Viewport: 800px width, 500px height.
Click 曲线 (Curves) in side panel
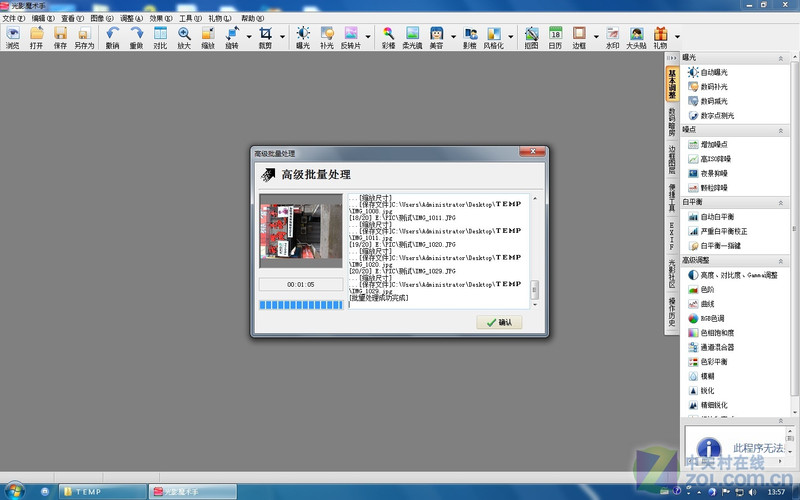click(x=702, y=304)
